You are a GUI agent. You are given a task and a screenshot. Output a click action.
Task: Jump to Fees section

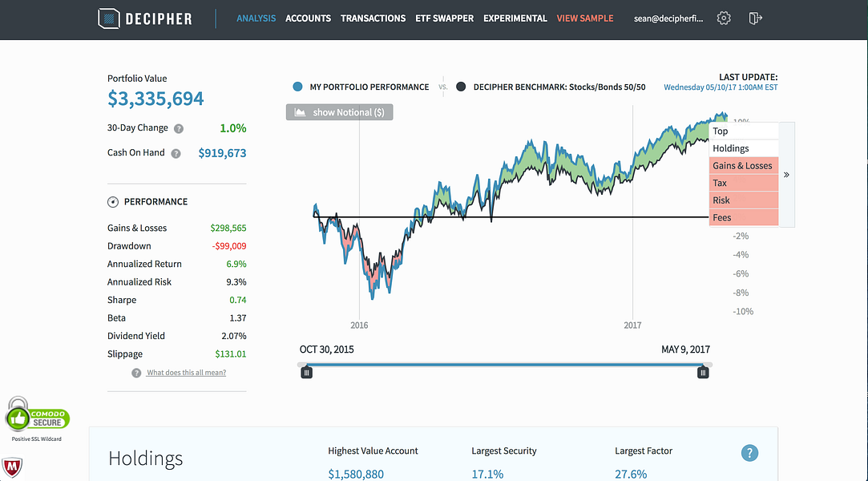point(744,217)
